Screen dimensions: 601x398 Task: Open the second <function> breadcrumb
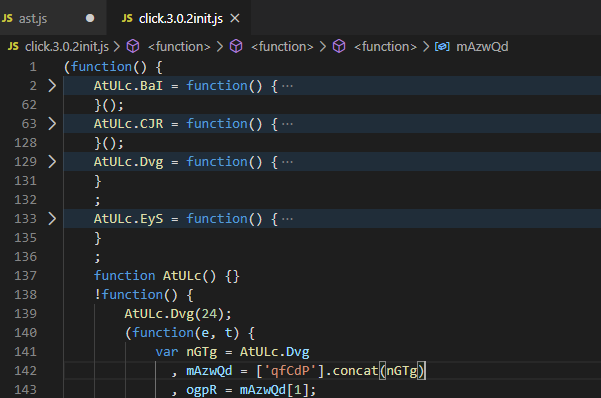click(282, 47)
